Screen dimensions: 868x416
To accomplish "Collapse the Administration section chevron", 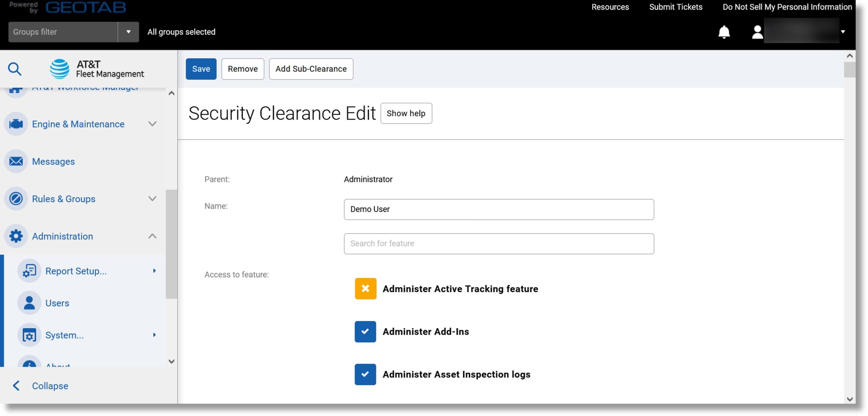I will 153,236.
